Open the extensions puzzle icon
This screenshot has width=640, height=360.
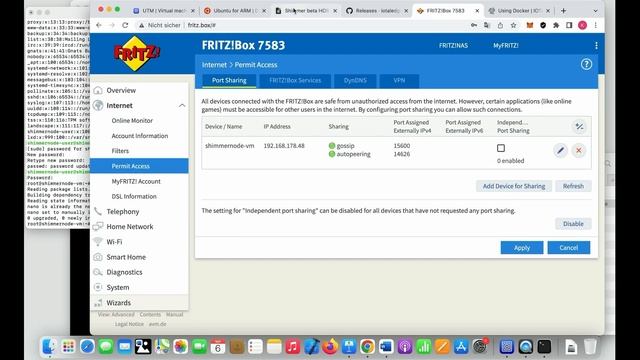[556, 25]
